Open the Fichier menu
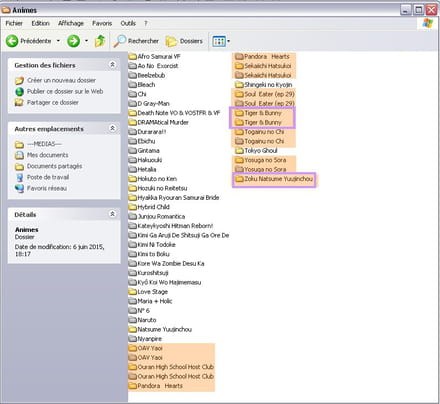440x404 pixels. [14, 23]
